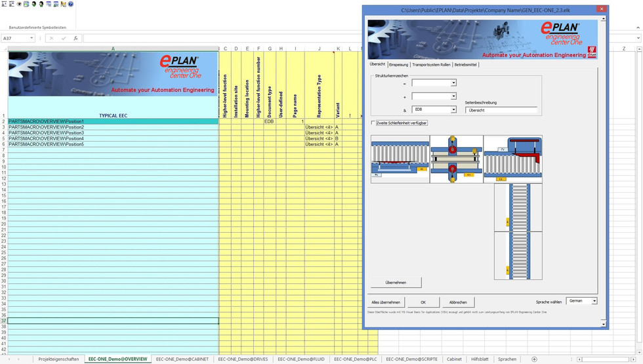Select cell PARTSMACRO\OVERVIEW\Position1
This screenshot has width=643, height=364.
[113, 121]
